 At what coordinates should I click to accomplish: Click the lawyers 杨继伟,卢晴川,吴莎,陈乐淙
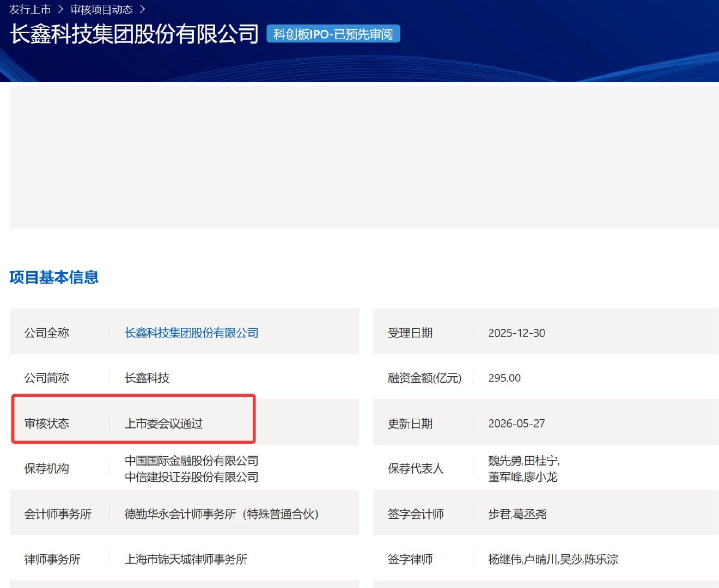[x=553, y=559]
